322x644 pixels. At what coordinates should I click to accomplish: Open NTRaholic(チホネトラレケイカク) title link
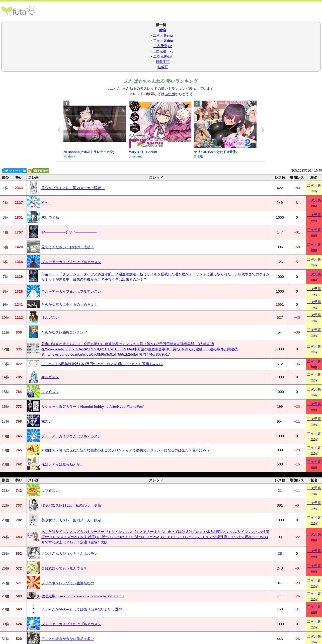coord(89,152)
